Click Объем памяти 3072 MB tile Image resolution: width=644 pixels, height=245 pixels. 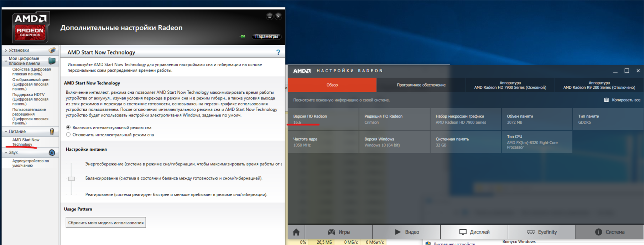537,119
